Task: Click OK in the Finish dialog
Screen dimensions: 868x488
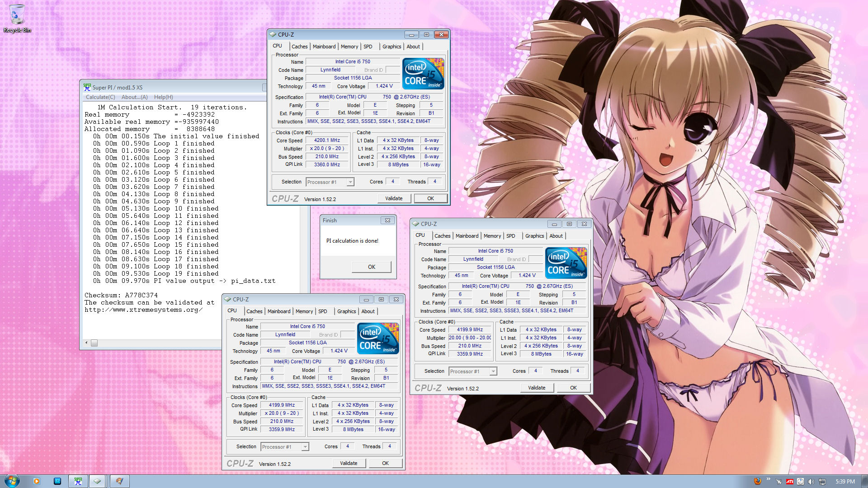Action: click(x=372, y=267)
